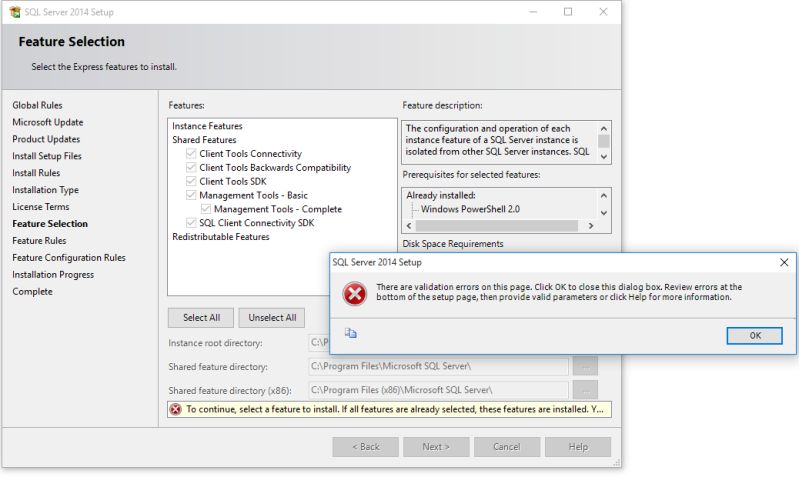Select the Feature Rules step

click(39, 240)
